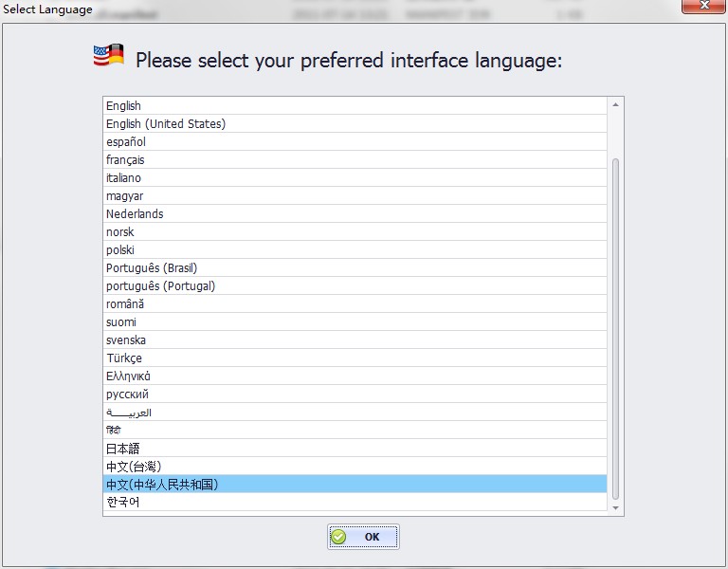This screenshot has height=569, width=728.
Task: Select 中文(台灣) language option
Action: pyautogui.click(x=134, y=467)
